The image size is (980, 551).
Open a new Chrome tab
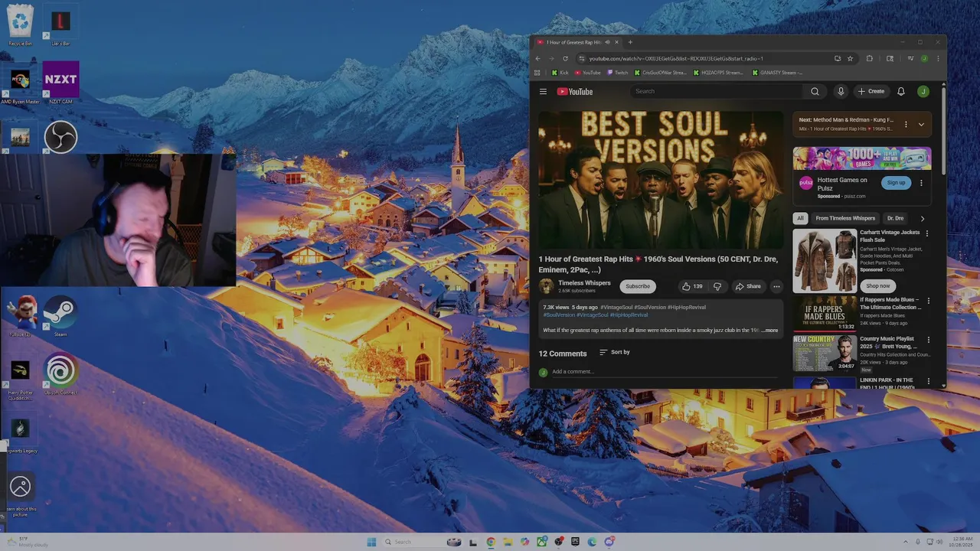[630, 42]
